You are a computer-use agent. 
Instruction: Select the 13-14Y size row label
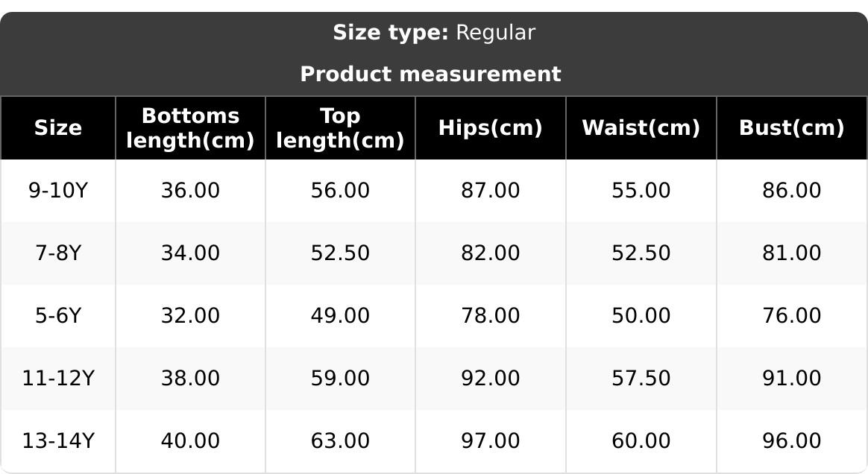[x=58, y=441]
